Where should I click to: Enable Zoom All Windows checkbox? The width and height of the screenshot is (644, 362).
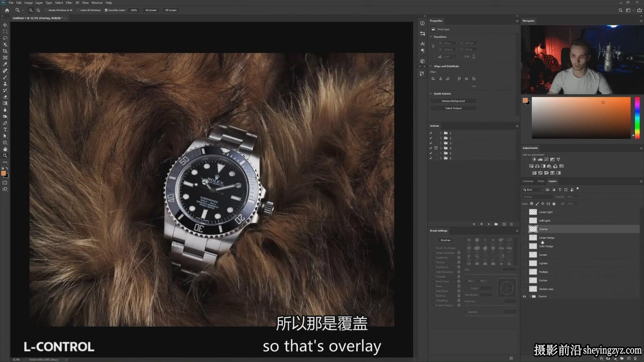(x=78, y=10)
